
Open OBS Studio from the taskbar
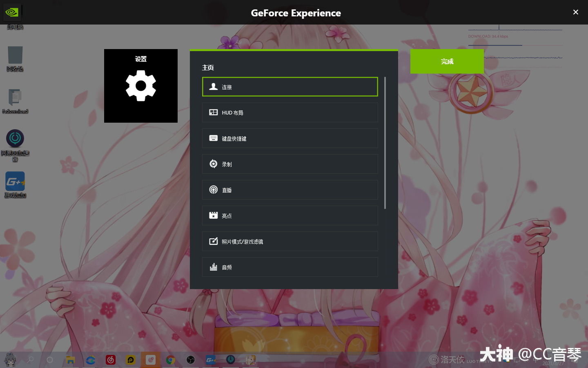tap(190, 360)
